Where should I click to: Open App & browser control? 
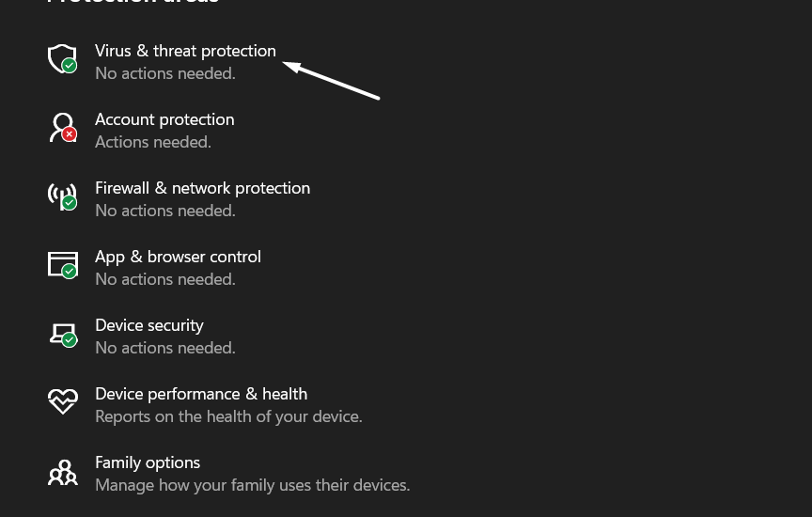pos(178,257)
